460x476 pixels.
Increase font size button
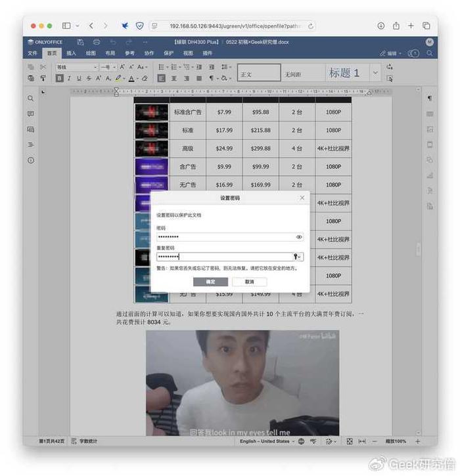(122, 67)
